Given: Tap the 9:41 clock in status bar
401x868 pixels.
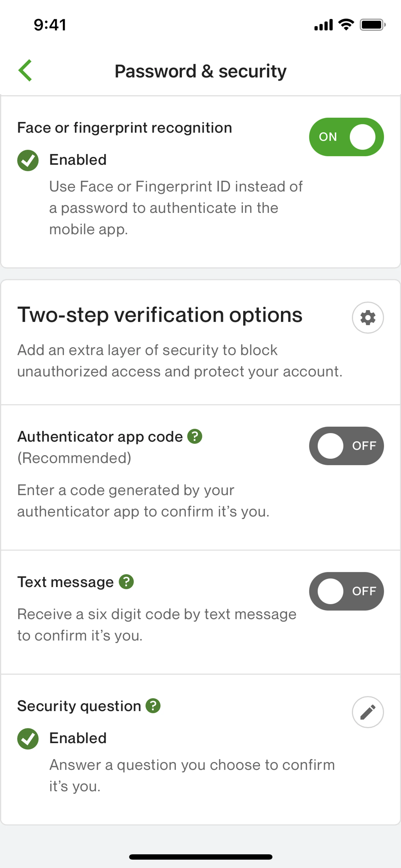Looking at the screenshot, I should click(x=50, y=25).
